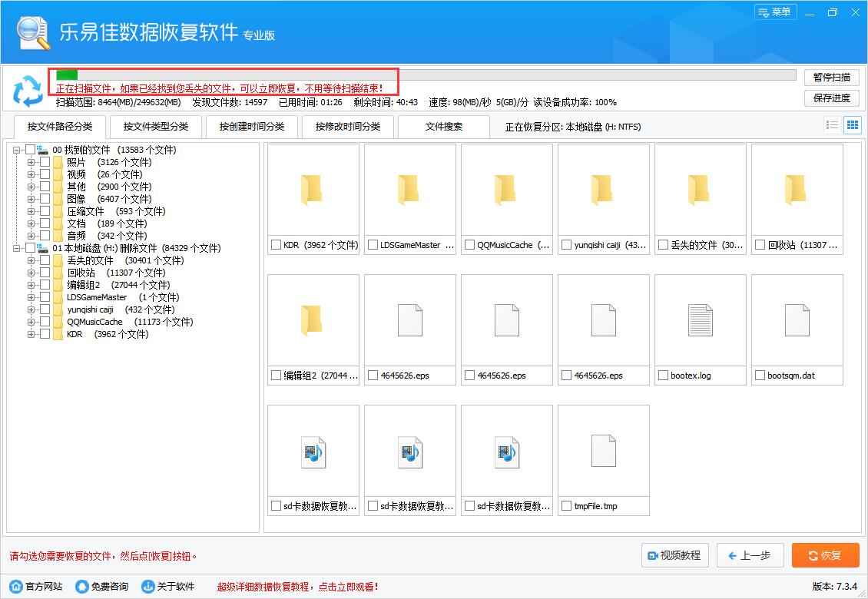Screen dimensions: 868x599
Task: Switch to thumbnail grid view icon
Action: point(852,125)
